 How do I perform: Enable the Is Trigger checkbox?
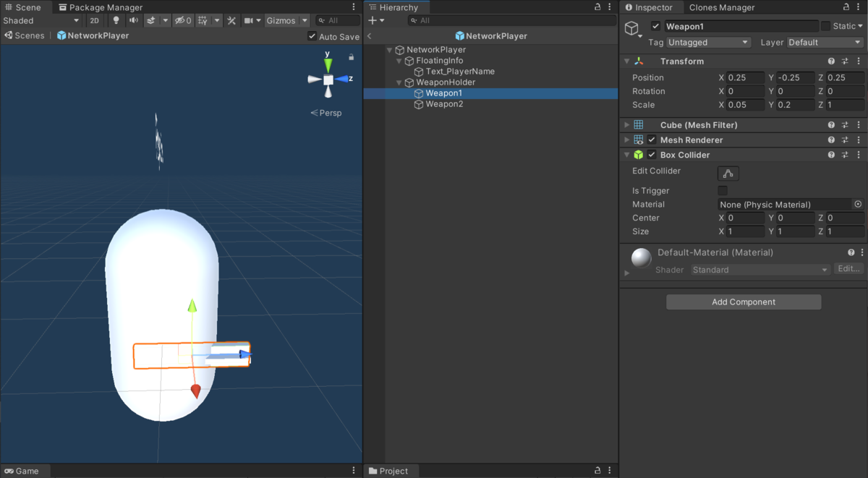[x=723, y=191]
